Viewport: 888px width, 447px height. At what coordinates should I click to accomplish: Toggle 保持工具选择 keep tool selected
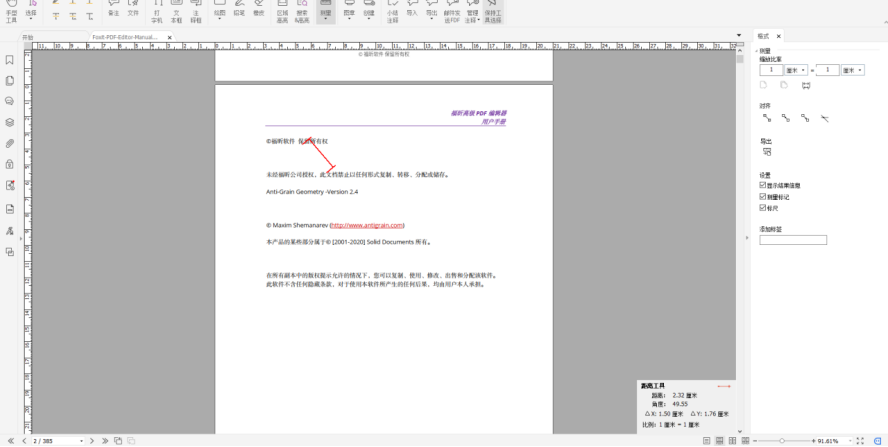pyautogui.click(x=493, y=11)
